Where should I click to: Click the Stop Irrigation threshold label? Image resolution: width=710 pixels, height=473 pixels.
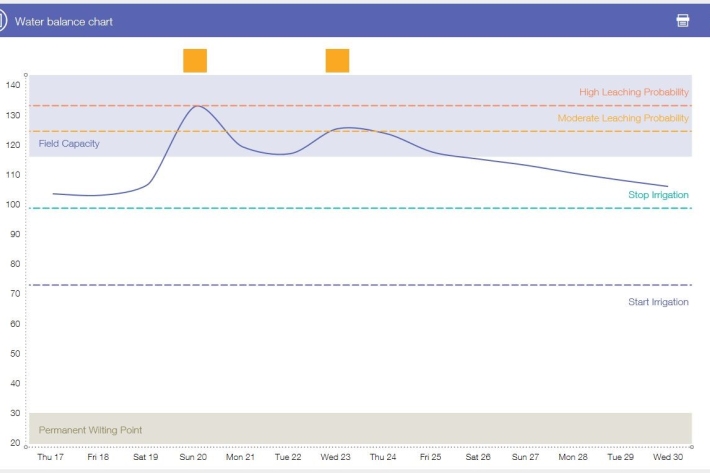(x=658, y=195)
